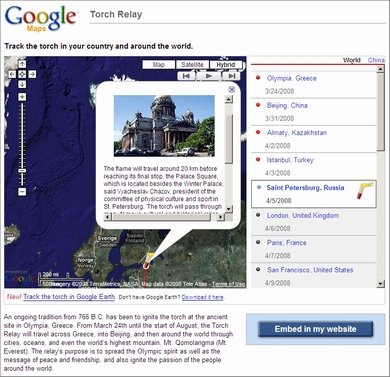This screenshot has height=377, width=390.
Task: Switch map view to Map
Action: (x=159, y=65)
